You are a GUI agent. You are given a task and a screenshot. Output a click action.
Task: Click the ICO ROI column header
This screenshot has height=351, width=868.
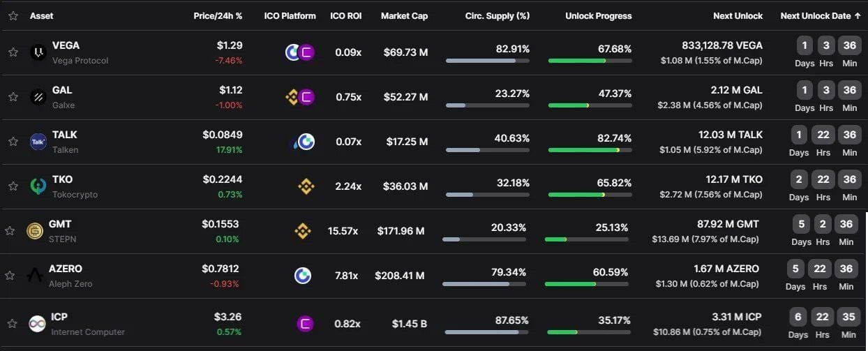[345, 15]
